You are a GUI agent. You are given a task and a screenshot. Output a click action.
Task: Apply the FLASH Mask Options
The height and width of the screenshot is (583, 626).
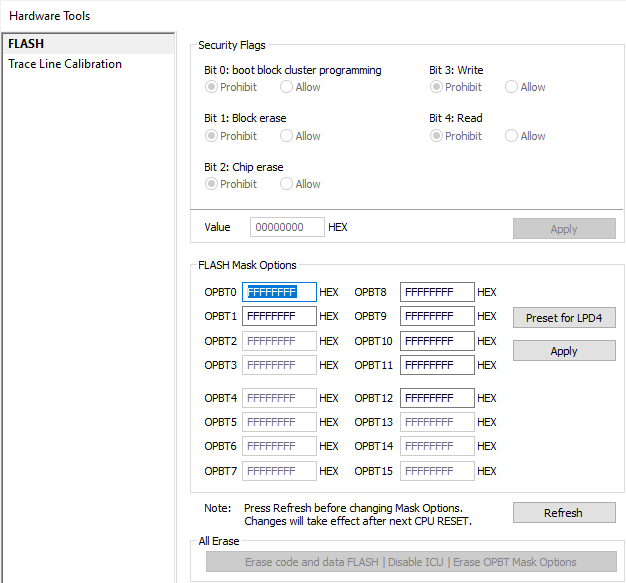[564, 351]
